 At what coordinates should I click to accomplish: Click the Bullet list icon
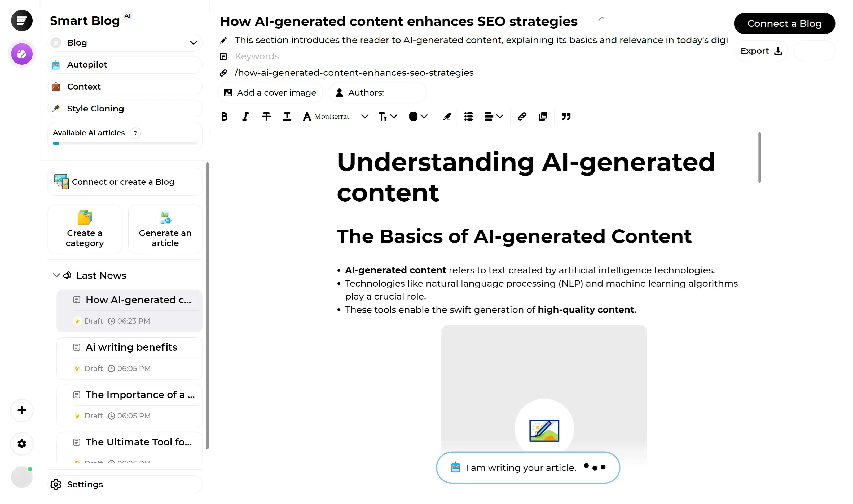469,117
